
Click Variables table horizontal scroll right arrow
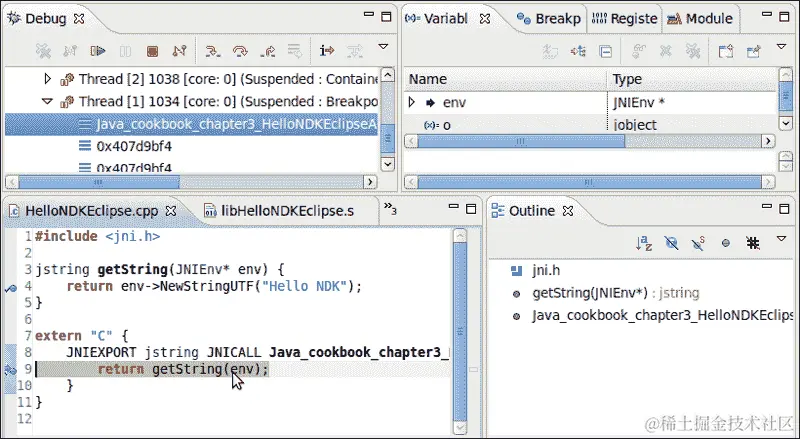click(768, 141)
